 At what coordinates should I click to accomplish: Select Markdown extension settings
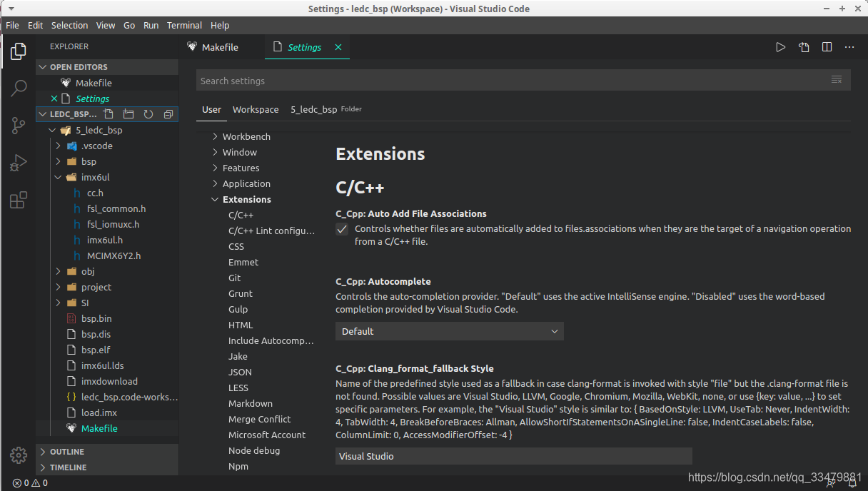[250, 403]
